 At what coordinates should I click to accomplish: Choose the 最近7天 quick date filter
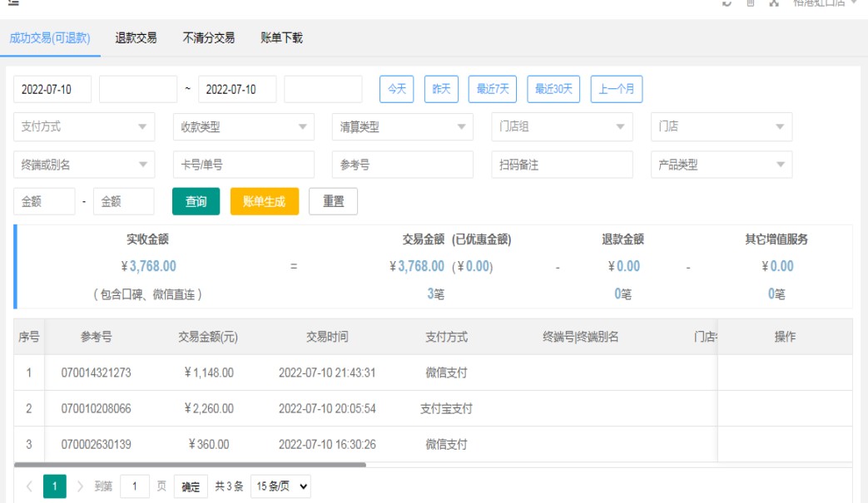point(493,89)
